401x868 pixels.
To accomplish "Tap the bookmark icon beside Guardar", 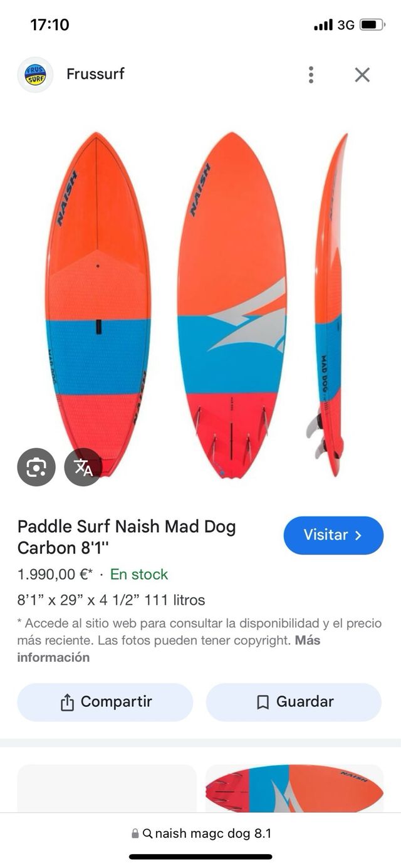I will click(x=263, y=703).
